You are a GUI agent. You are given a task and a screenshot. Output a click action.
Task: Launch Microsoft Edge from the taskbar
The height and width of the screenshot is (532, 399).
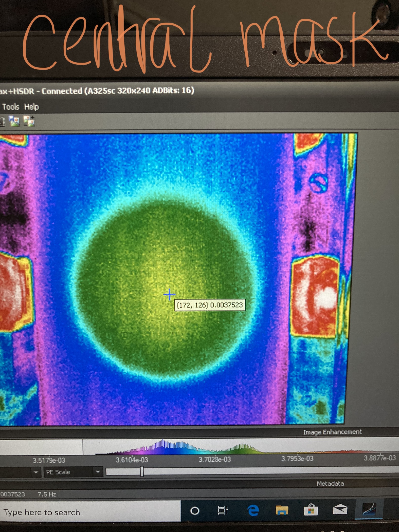coord(253,510)
